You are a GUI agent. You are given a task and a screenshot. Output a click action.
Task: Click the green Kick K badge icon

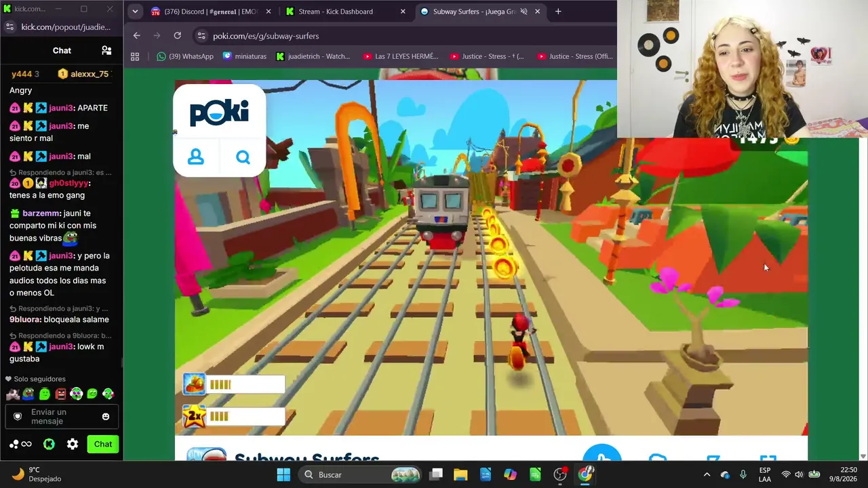(x=49, y=444)
